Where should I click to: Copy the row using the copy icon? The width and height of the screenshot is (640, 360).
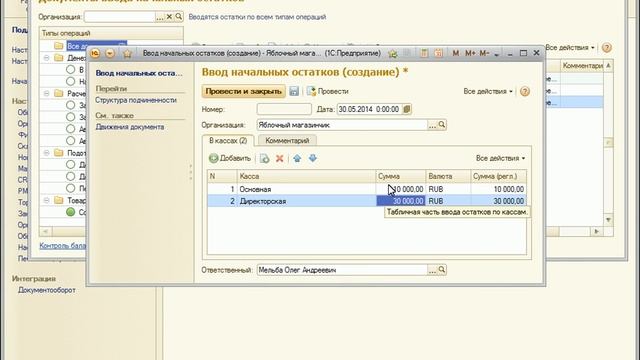(264, 158)
